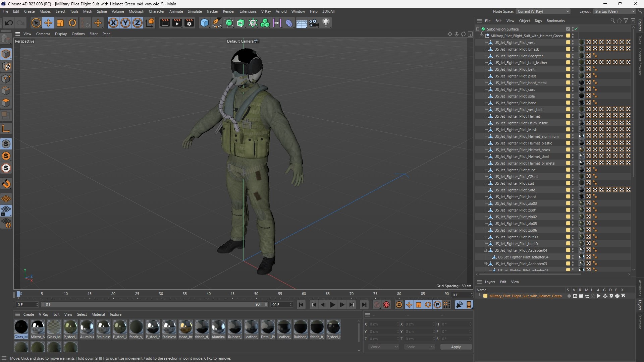644x362 pixels.
Task: Open Scale mode dropdown in coordinates
Action: tap(419, 347)
